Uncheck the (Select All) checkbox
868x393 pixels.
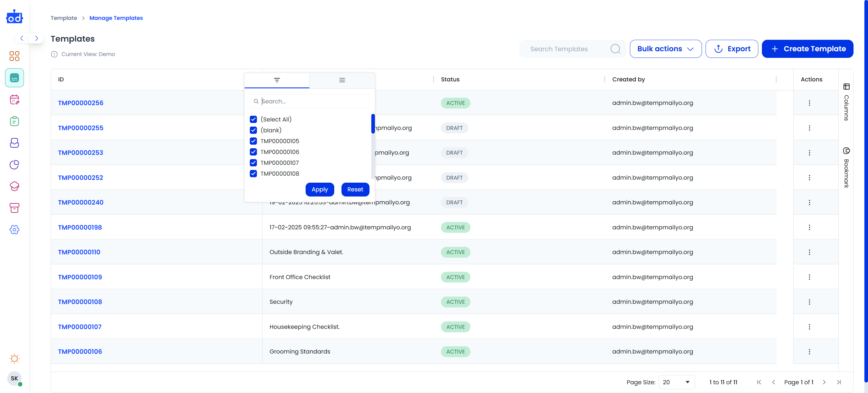[x=253, y=119]
